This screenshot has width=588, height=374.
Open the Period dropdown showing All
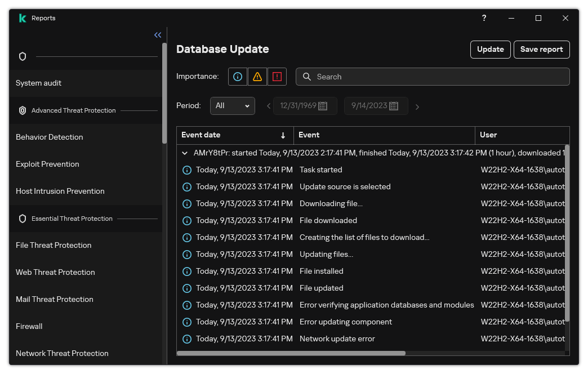(x=232, y=105)
